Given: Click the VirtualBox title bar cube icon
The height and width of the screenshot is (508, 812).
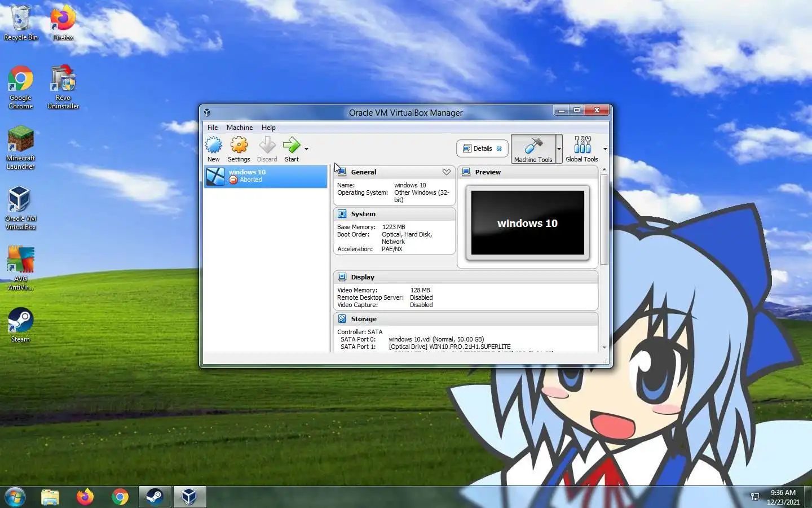Looking at the screenshot, I should click(207, 112).
